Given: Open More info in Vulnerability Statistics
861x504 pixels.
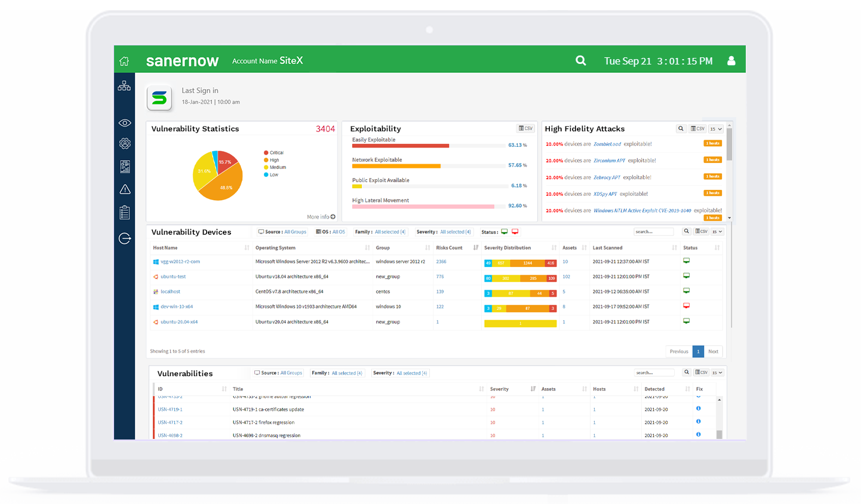Looking at the screenshot, I should [x=321, y=217].
